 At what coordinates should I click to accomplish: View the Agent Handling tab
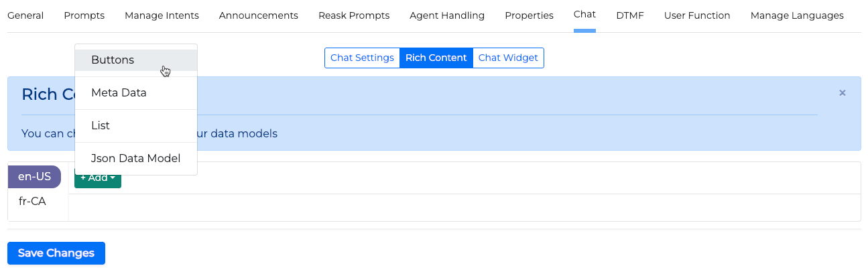tap(447, 15)
